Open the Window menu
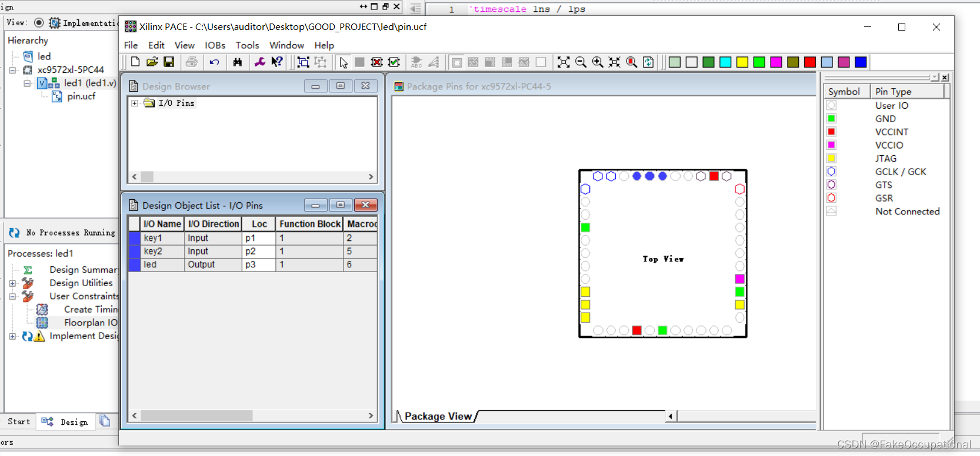 click(x=286, y=45)
